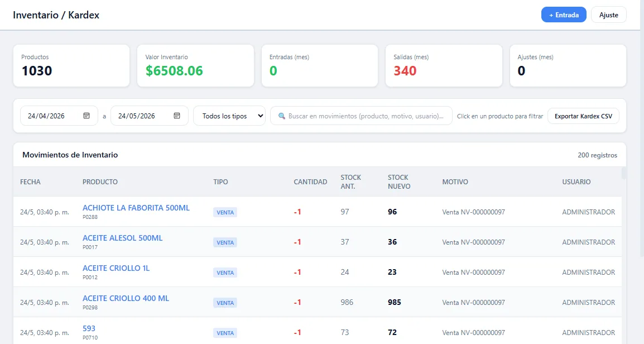The width and height of the screenshot is (644, 344).
Task: Filter by product ACEITE CRIOLLO 400 ML
Action: (x=126, y=298)
